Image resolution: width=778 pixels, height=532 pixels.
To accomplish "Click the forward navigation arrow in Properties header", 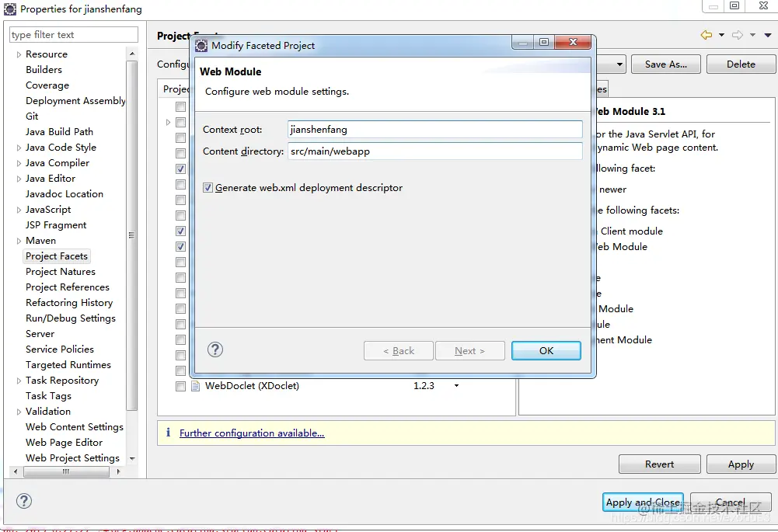I will pos(738,35).
